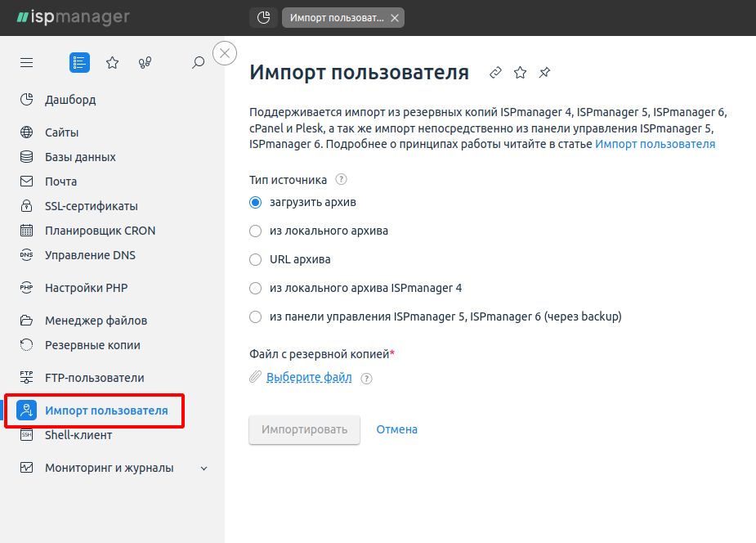The image size is (756, 543).
Task: Close the Импорт пользоват... tab
Action: coord(395,18)
